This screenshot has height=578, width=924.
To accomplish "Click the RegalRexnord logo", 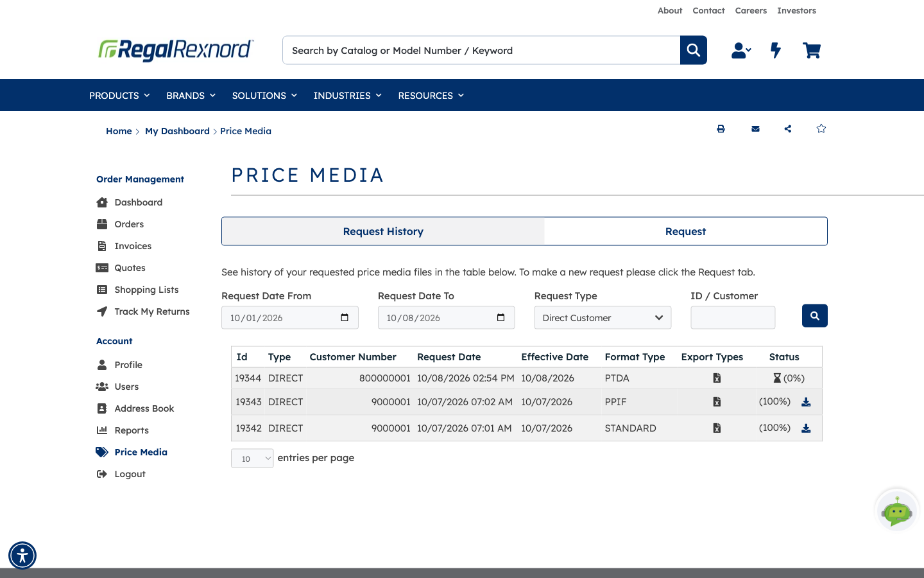I will point(176,50).
